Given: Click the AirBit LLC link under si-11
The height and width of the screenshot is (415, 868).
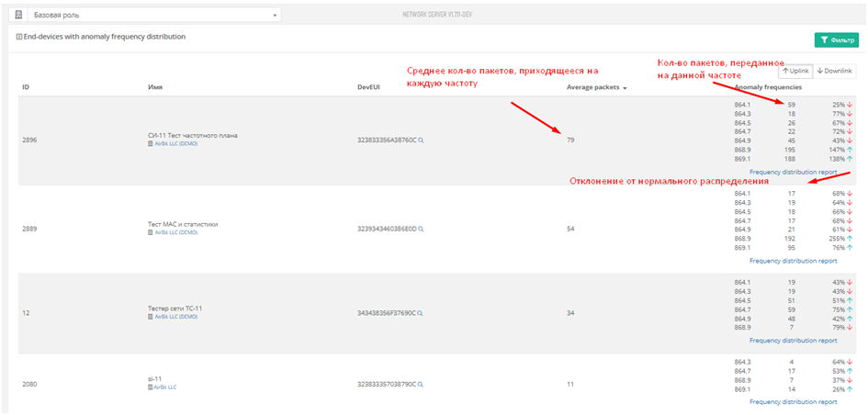Looking at the screenshot, I should point(165,387).
